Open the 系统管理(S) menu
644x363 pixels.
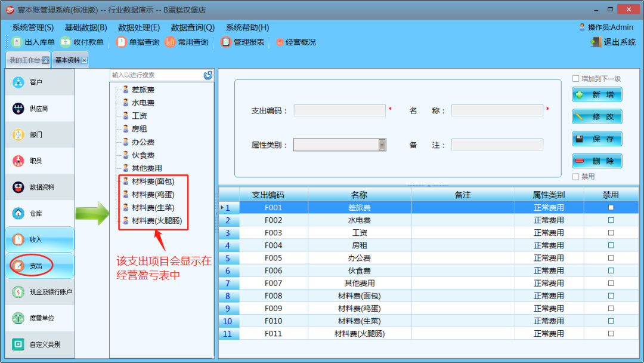point(33,27)
